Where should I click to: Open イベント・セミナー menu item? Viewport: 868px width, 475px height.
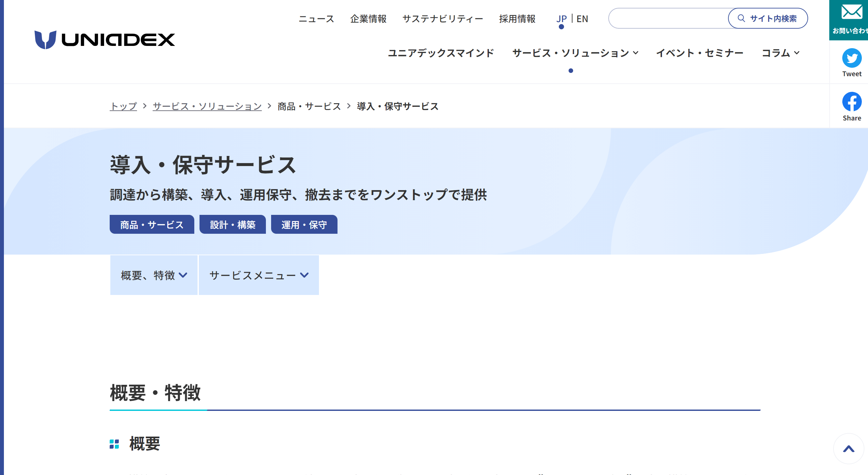pos(699,53)
